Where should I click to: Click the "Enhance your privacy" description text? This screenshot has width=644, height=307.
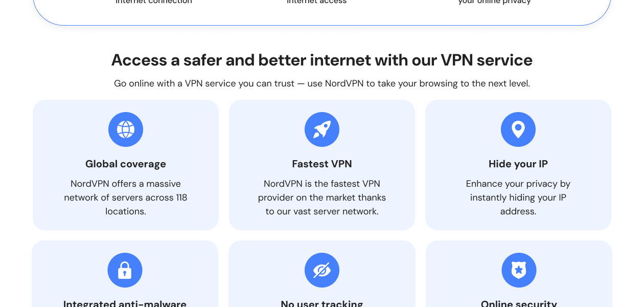(518, 198)
